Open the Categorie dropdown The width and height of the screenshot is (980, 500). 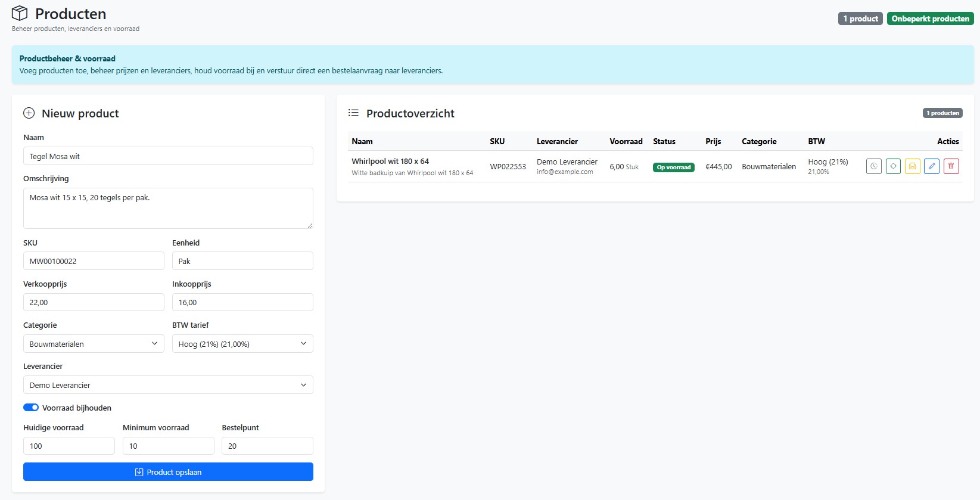click(94, 344)
